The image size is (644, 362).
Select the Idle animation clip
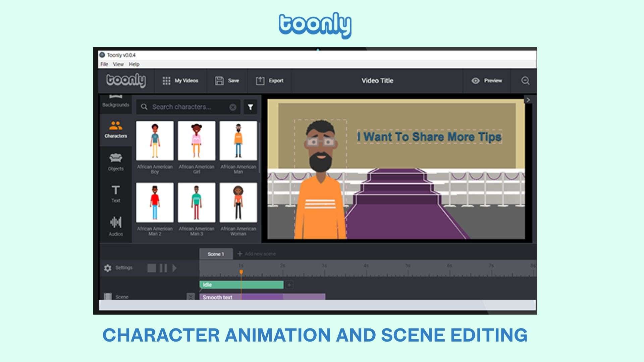pos(241,285)
